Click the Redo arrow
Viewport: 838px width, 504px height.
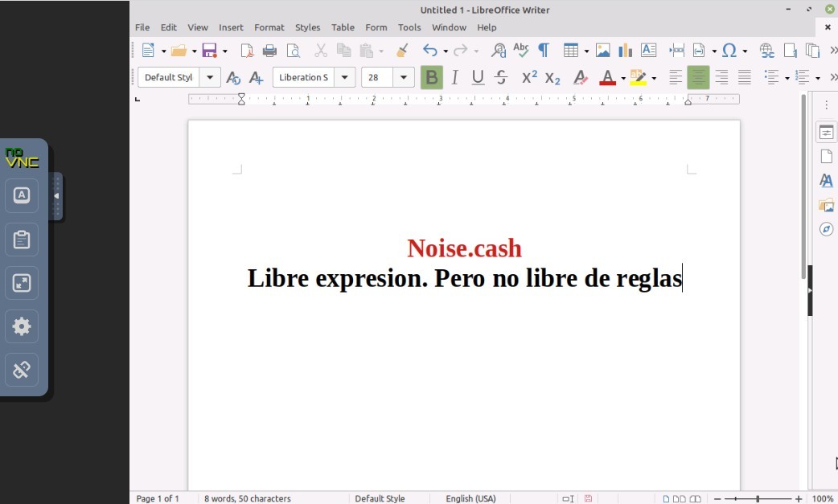point(460,51)
